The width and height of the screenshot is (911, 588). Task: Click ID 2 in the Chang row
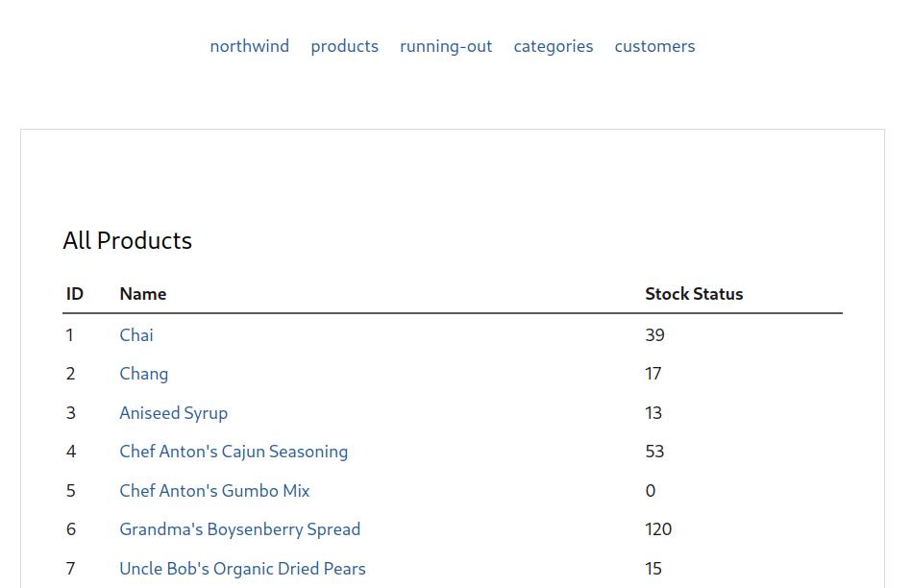(x=70, y=374)
